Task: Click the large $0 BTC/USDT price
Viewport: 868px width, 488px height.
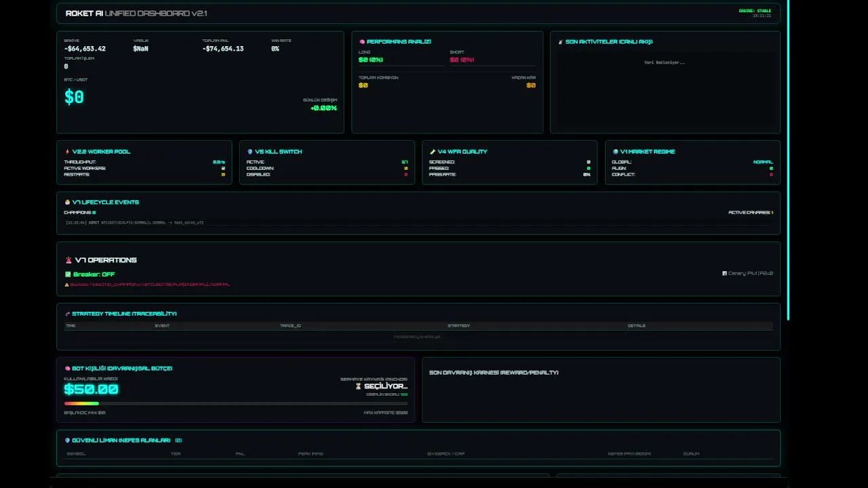Action: coord(74,98)
